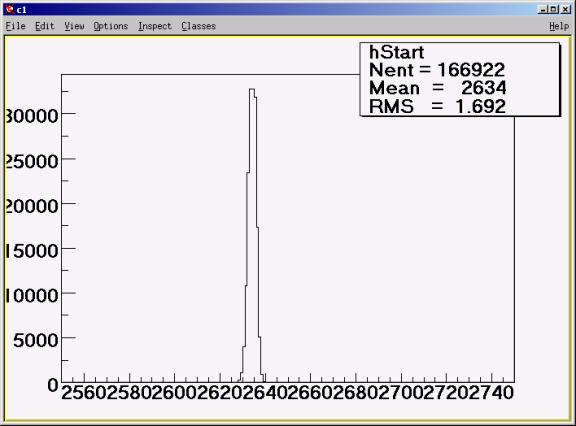Click the ROOT icon in the title bar
The height and width of the screenshot is (426, 576).
pos(10,10)
